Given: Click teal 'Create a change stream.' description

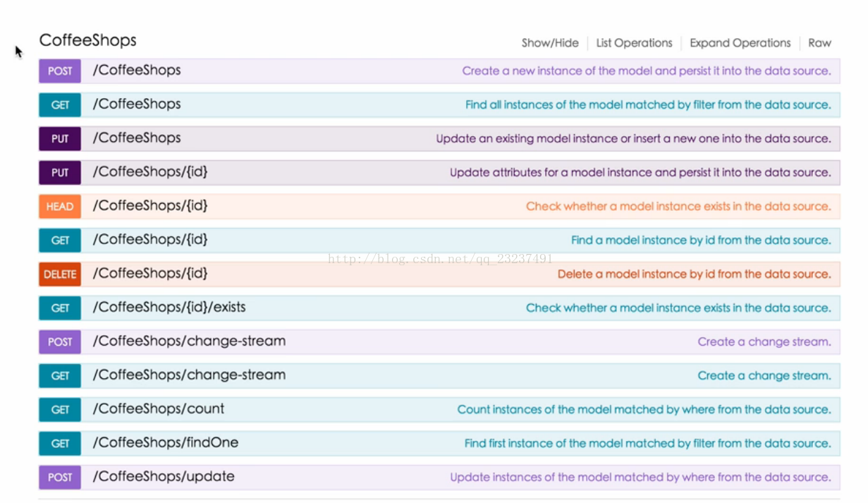Looking at the screenshot, I should point(764,375).
